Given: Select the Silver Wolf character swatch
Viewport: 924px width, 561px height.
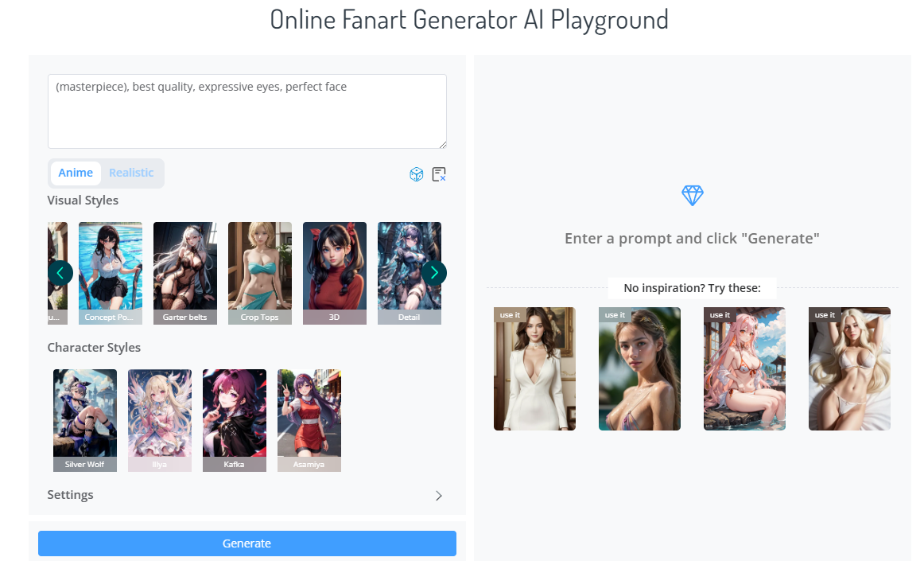Looking at the screenshot, I should [84, 420].
